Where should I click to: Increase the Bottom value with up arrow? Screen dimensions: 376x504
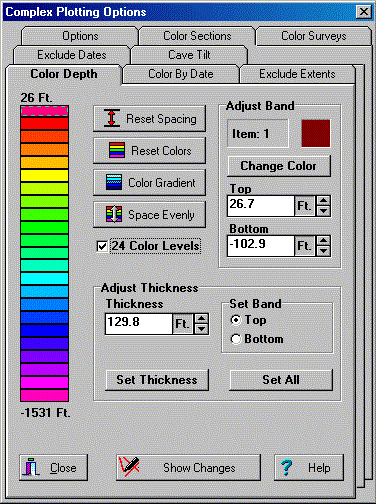point(323,241)
